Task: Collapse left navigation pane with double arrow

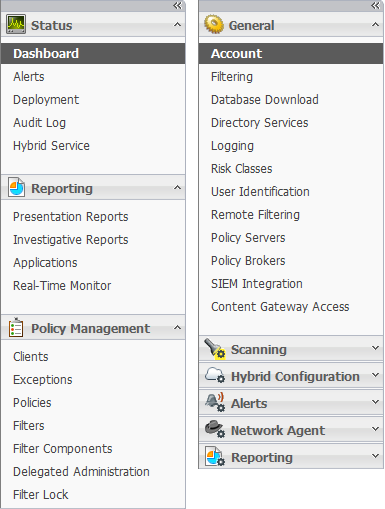Action: pos(177,5)
